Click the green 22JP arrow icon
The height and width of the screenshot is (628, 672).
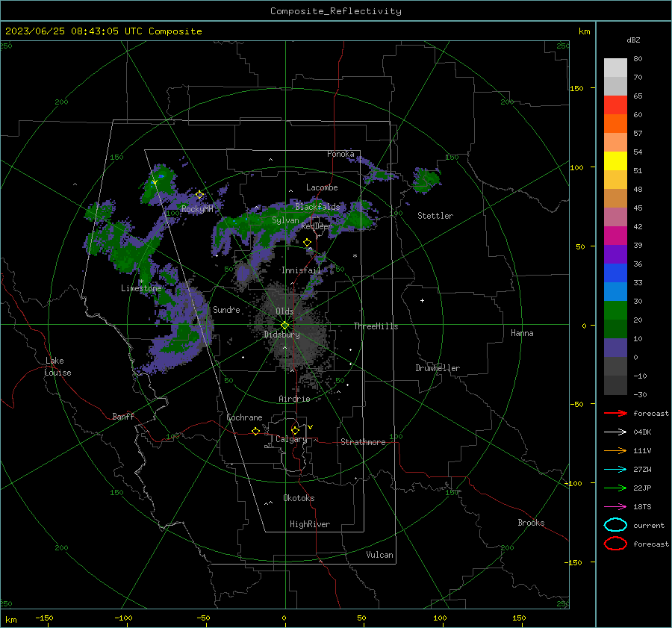615,488
